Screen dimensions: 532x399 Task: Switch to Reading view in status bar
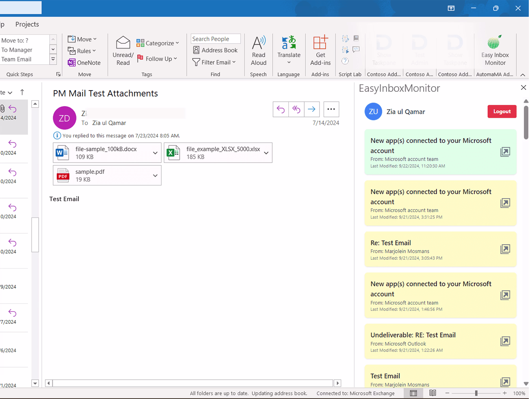pyautogui.click(x=433, y=393)
